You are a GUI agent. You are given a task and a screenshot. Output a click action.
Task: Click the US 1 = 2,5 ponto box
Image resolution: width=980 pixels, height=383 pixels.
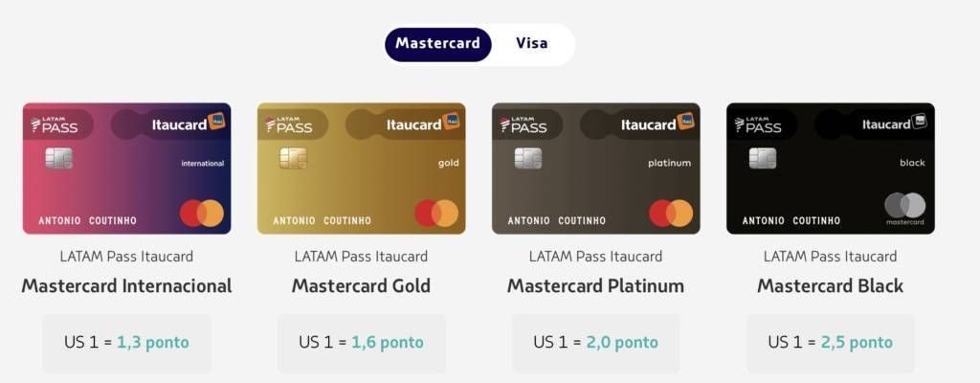point(831,343)
